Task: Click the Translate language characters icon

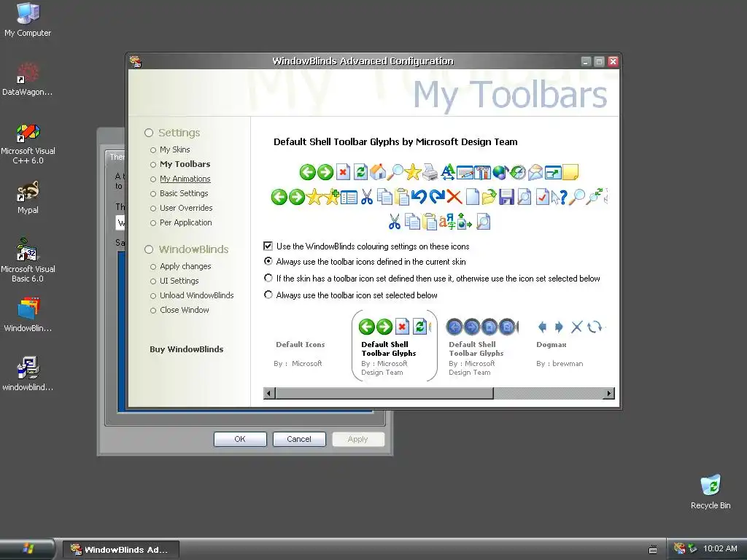Action: pos(447,222)
